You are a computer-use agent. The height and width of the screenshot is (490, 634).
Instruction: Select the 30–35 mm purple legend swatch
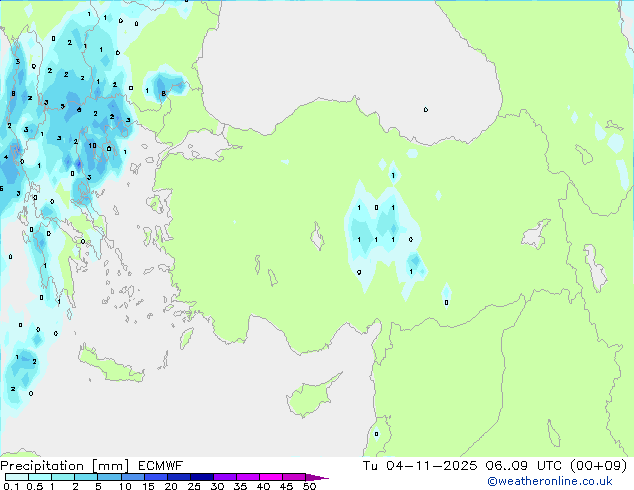pos(228,477)
